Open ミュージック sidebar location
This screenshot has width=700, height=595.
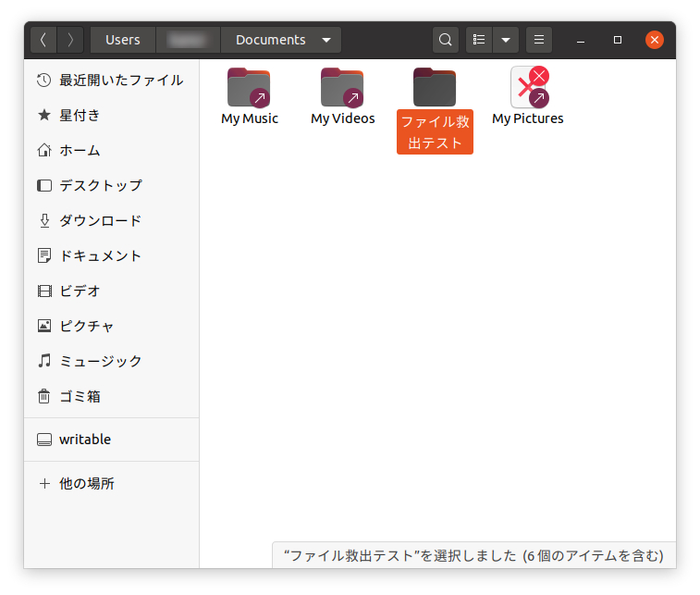tap(111, 361)
